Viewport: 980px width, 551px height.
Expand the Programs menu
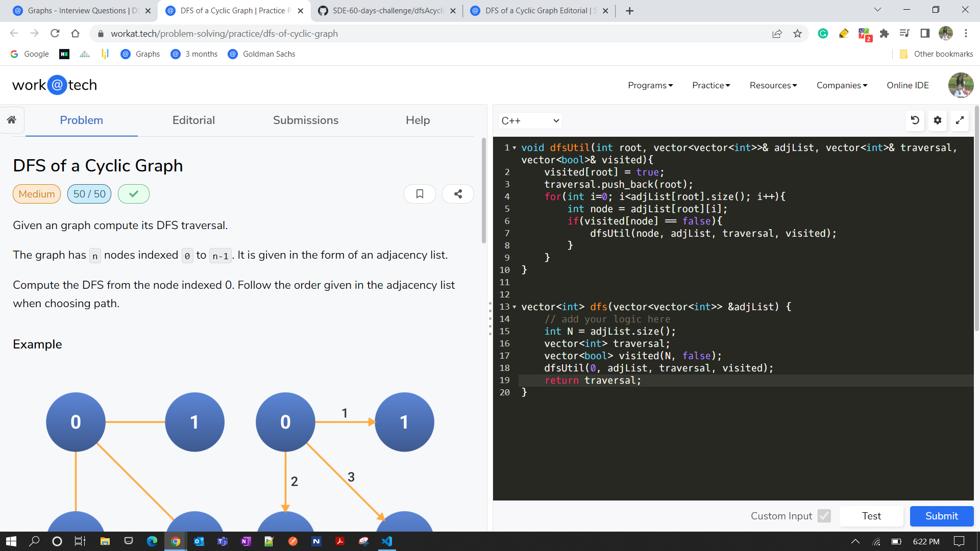pyautogui.click(x=650, y=85)
